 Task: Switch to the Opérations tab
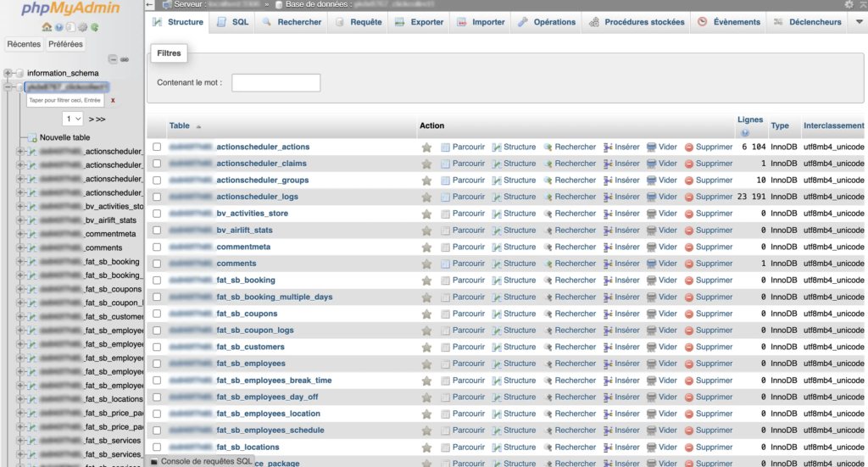tap(547, 22)
